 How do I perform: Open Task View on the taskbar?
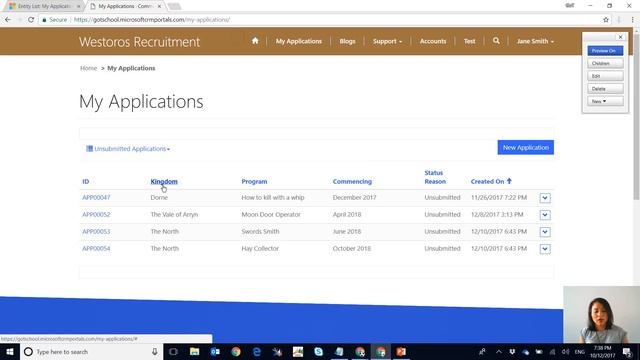point(173,351)
